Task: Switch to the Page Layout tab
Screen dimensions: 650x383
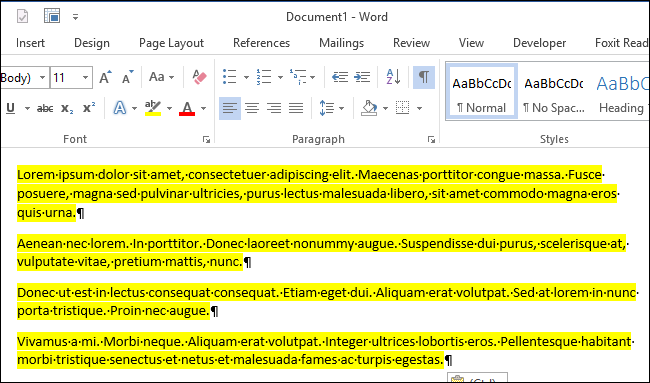Action: coord(171,43)
